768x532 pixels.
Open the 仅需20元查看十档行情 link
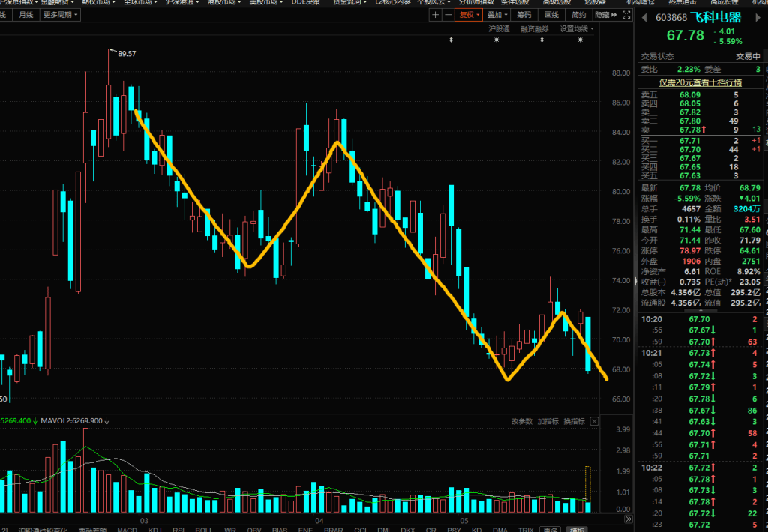[x=700, y=82]
